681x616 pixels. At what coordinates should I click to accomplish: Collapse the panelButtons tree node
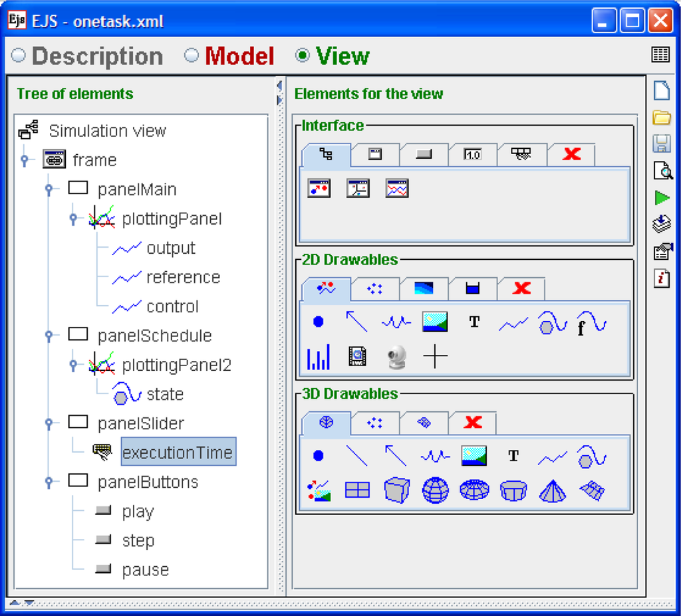49,482
